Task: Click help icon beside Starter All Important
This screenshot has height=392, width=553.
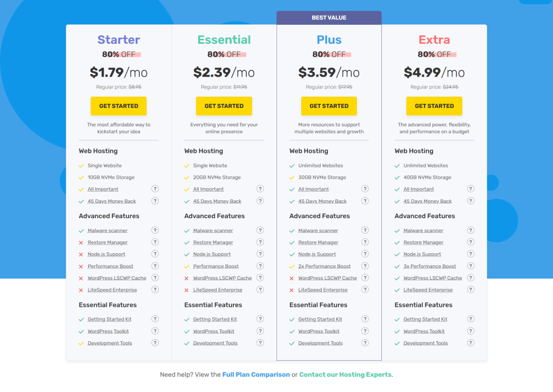Action: coord(155,189)
